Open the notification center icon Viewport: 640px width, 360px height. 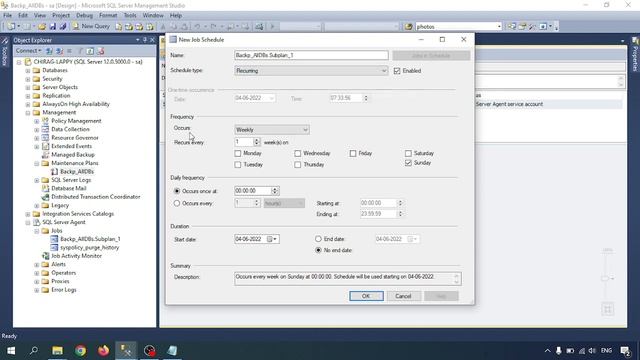[625, 351]
